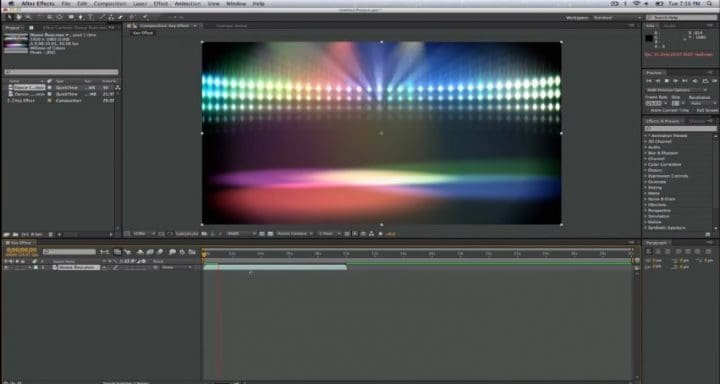Viewport: 720px width, 384px height.
Task: Open the Animation menu
Action: pyautogui.click(x=187, y=4)
